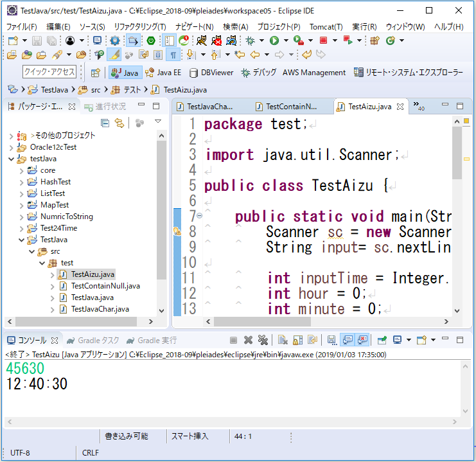Viewport: 476px width, 462px height.
Task: Click the Stop Tomcat cat icon
Action: coord(216,40)
